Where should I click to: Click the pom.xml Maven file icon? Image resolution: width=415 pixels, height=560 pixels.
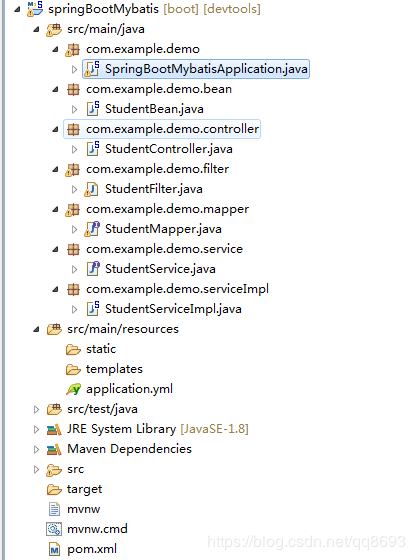click(54, 549)
